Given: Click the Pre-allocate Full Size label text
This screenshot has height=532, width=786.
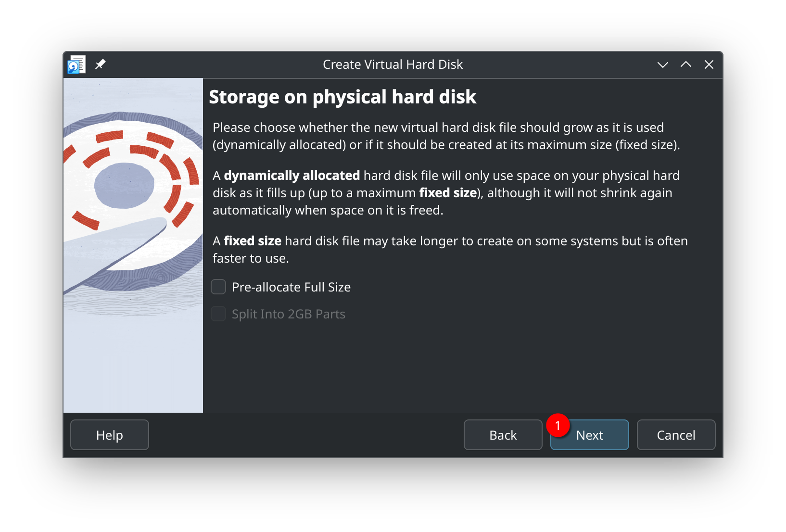Looking at the screenshot, I should pos(291,286).
